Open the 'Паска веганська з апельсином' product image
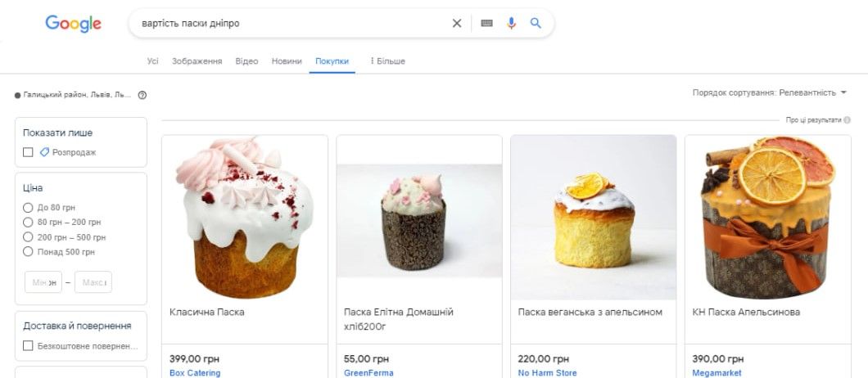 pyautogui.click(x=594, y=217)
